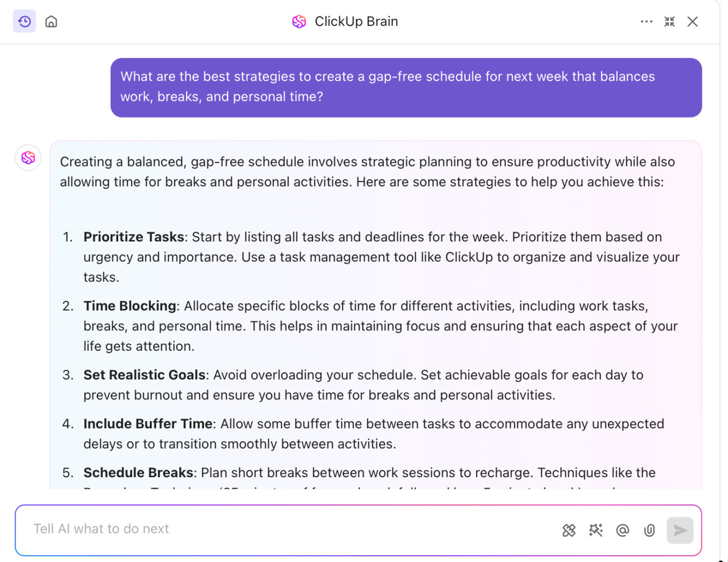This screenshot has height=562, width=728.
Task: Click the 'Include Buffer Time' heading
Action: tap(148, 424)
